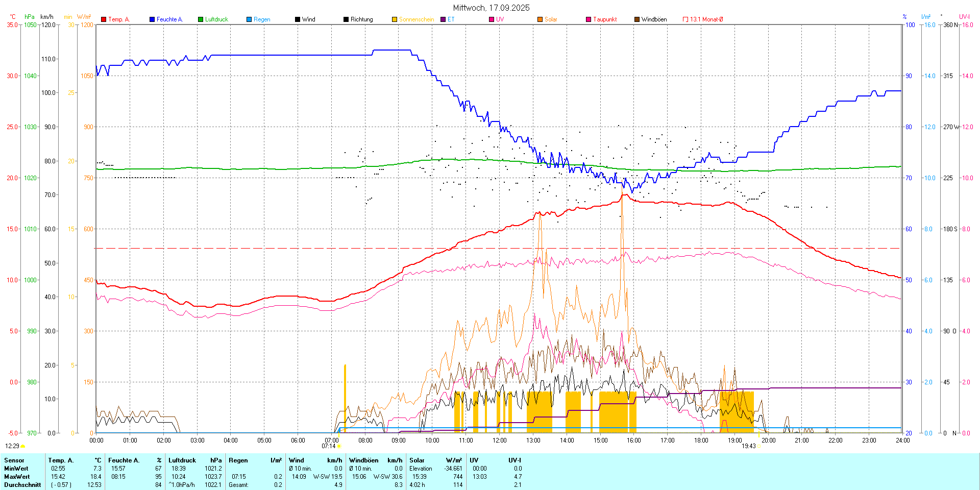Click the yellow Sonnenschein legend square
Viewport: 980px width, 490px height.
tap(395, 19)
